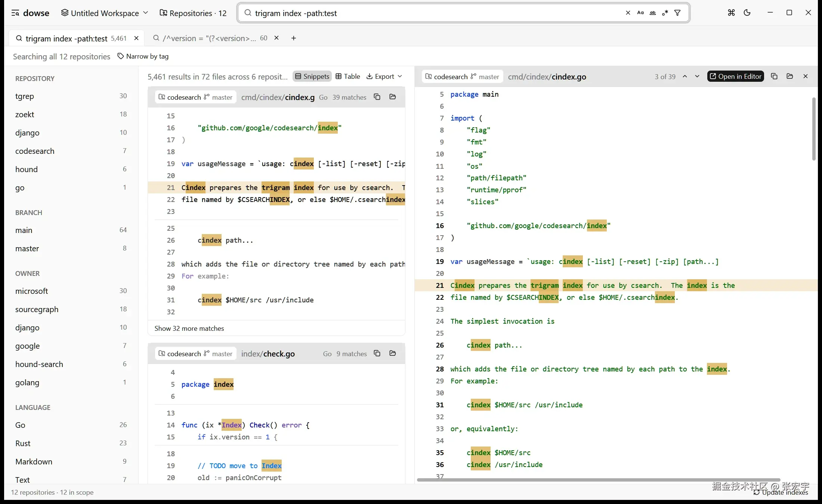Click the codesearch master badge on check.go card

(x=196, y=354)
